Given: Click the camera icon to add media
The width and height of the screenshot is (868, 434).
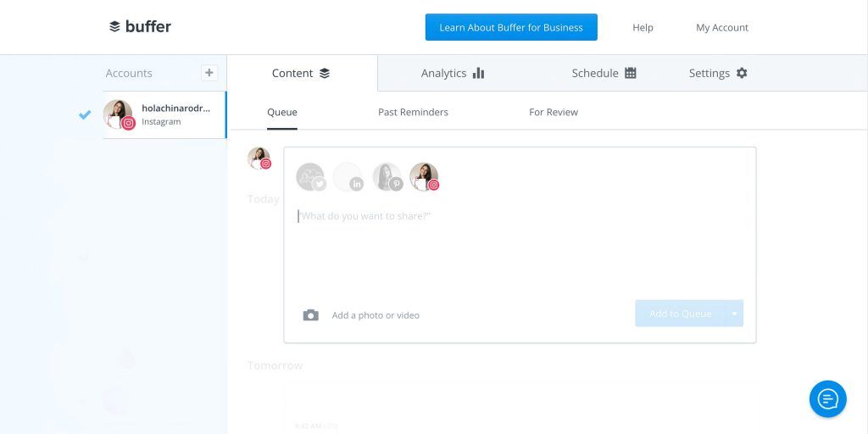Looking at the screenshot, I should (x=310, y=315).
